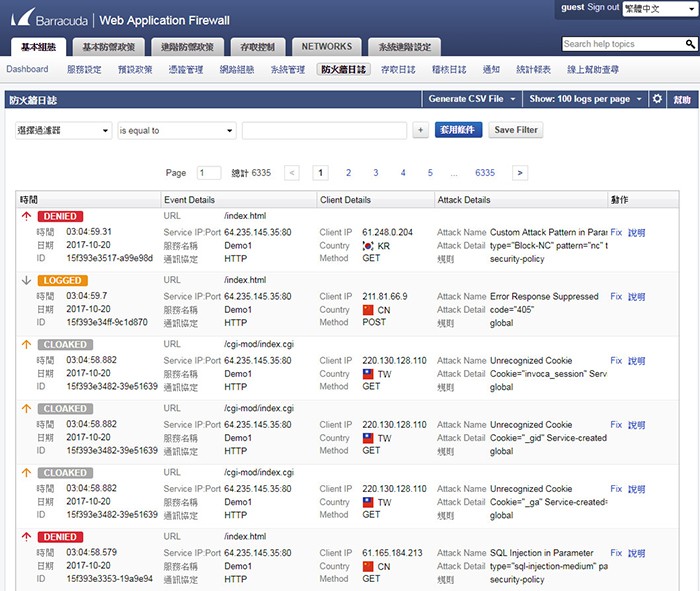Screen dimensions: 700x591
Task: Click the down arrow icon on LOGGED entry
Action: [25, 280]
